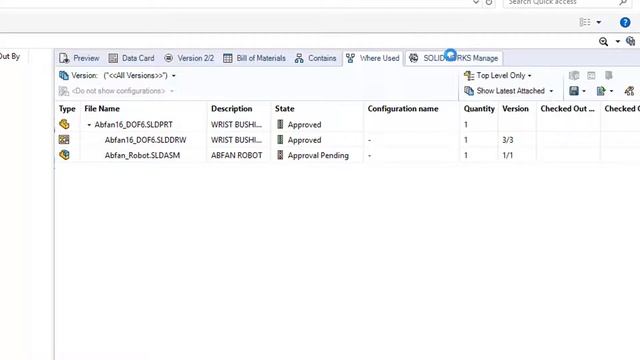Click the drawing icon for Abfan16_DOF6.SLDDRW
Image resolution: width=640 pixels, height=360 pixels.
click(x=64, y=140)
